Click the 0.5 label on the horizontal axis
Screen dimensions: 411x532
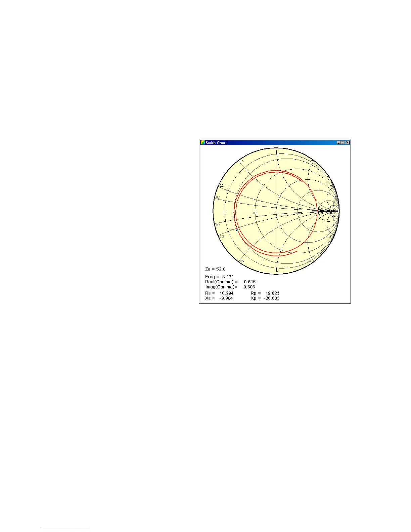255,213
